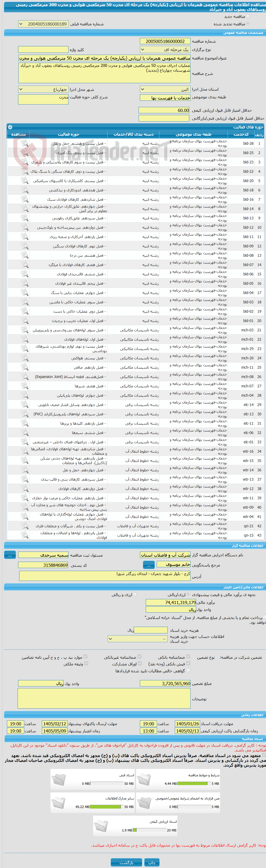Image resolution: width=266 pixels, height=868 pixels.
Task: Sort by طبقه بندی موضوعی column header
Action: 194,134
